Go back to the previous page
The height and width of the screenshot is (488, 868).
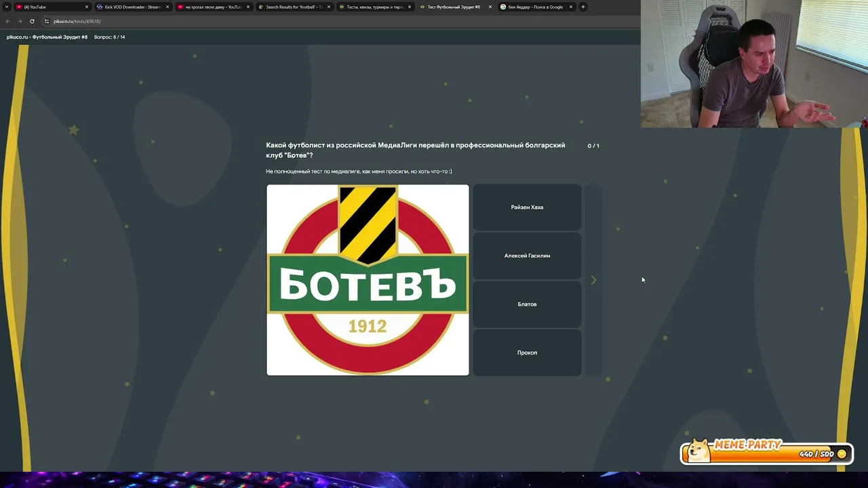(7, 21)
